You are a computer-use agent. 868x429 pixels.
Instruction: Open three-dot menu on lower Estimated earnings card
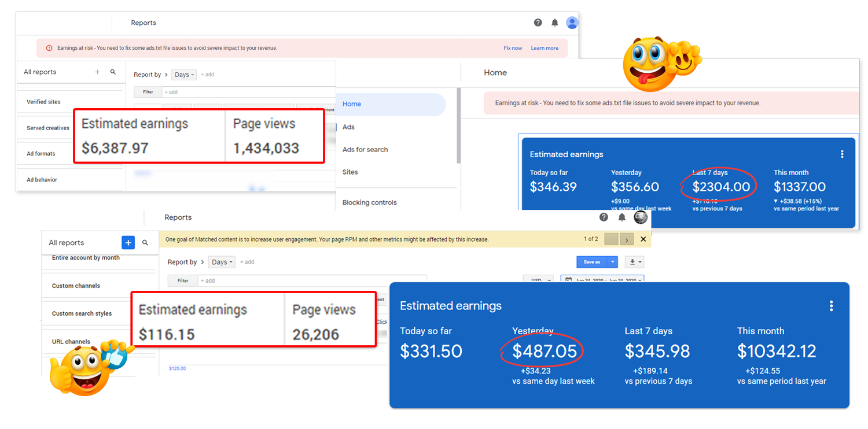(831, 306)
